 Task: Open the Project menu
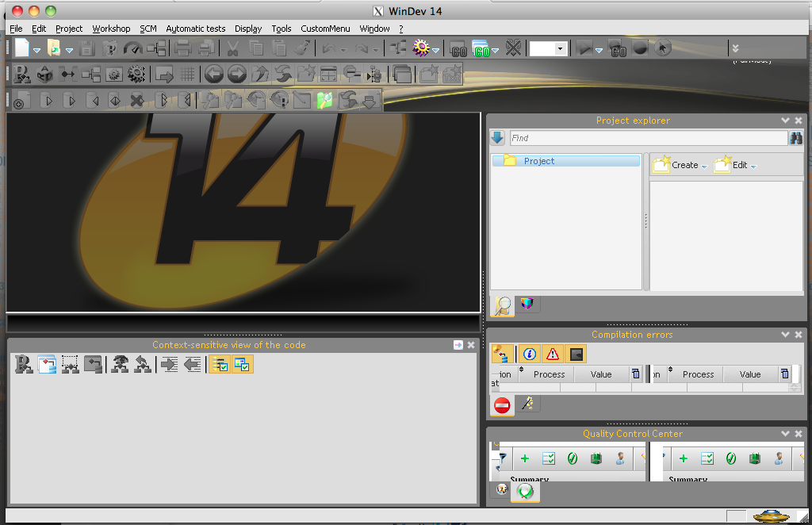(69, 29)
